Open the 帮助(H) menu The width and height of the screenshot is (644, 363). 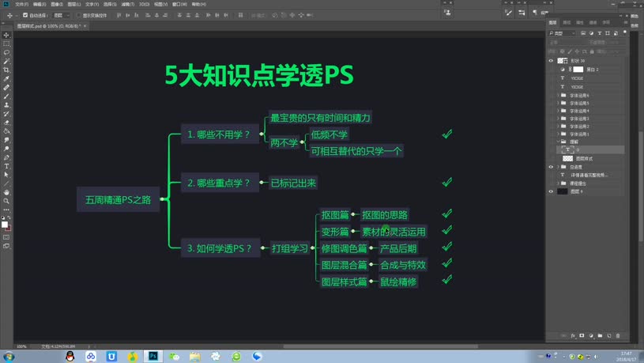(x=198, y=4)
